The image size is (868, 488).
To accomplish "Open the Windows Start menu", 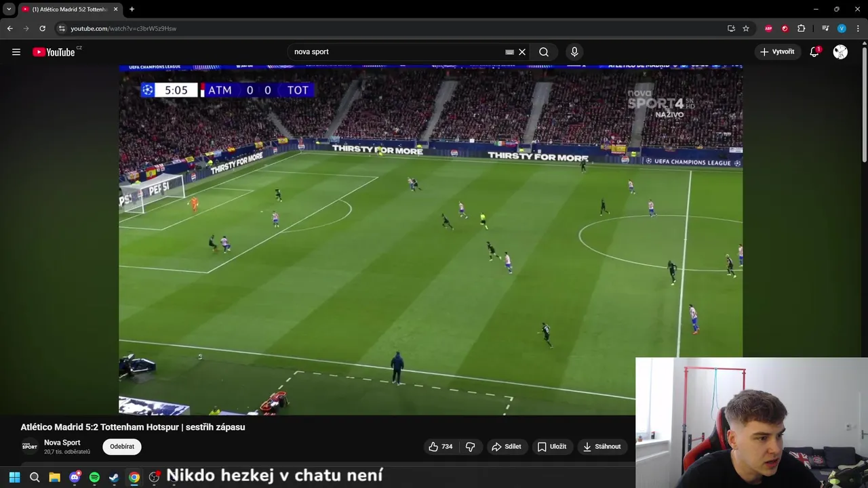I will [x=14, y=477].
